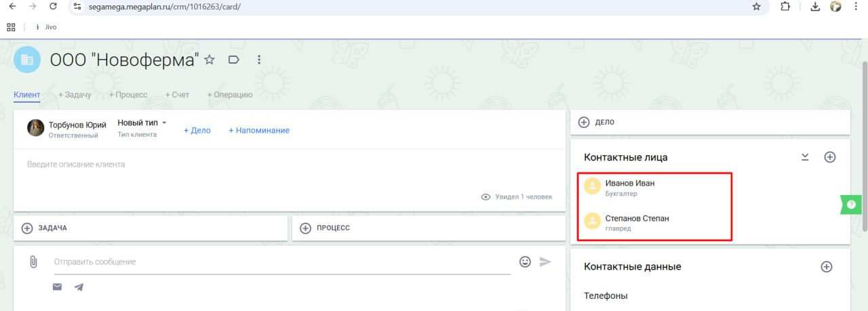This screenshot has height=311, width=868.
Task: Select the email envelope channel icon
Action: [58, 287]
